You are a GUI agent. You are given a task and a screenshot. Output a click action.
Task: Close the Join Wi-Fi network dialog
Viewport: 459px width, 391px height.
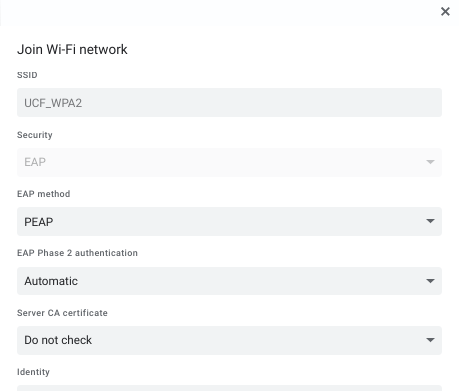445,12
